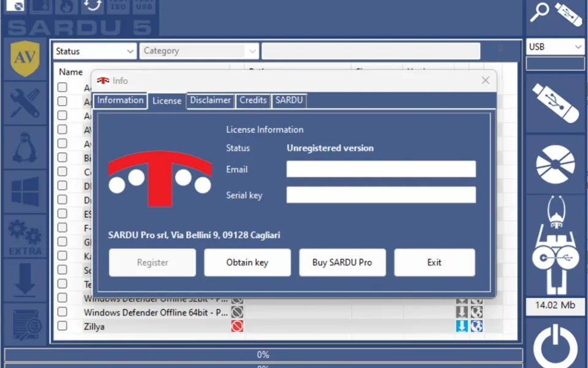
Task: Select the 'Windows Defender Offline 64bit - P...' row name
Action: coord(156,312)
